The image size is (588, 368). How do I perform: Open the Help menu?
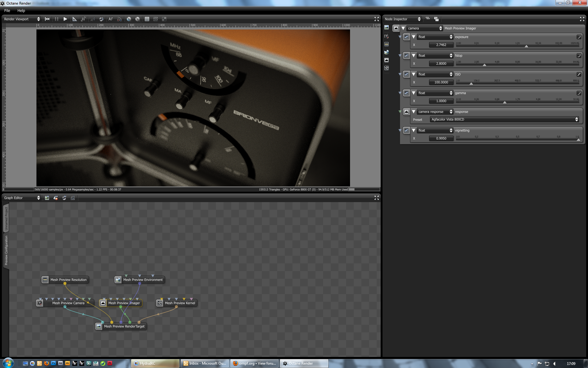click(x=21, y=10)
